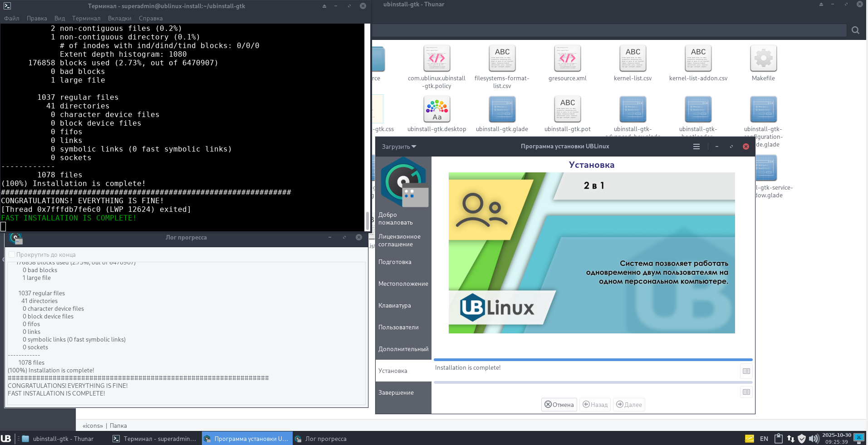
Task: Click the network up/down arrows tray icon
Action: tap(791, 439)
